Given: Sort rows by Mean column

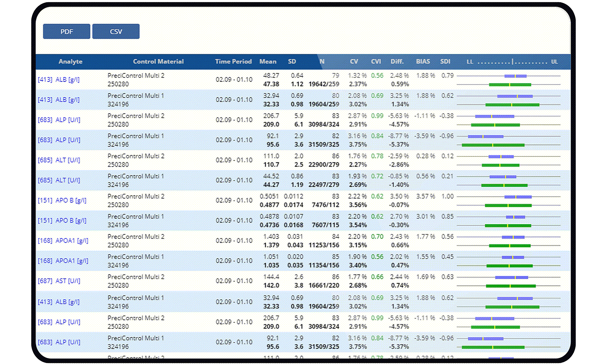Looking at the screenshot, I should point(268,62).
